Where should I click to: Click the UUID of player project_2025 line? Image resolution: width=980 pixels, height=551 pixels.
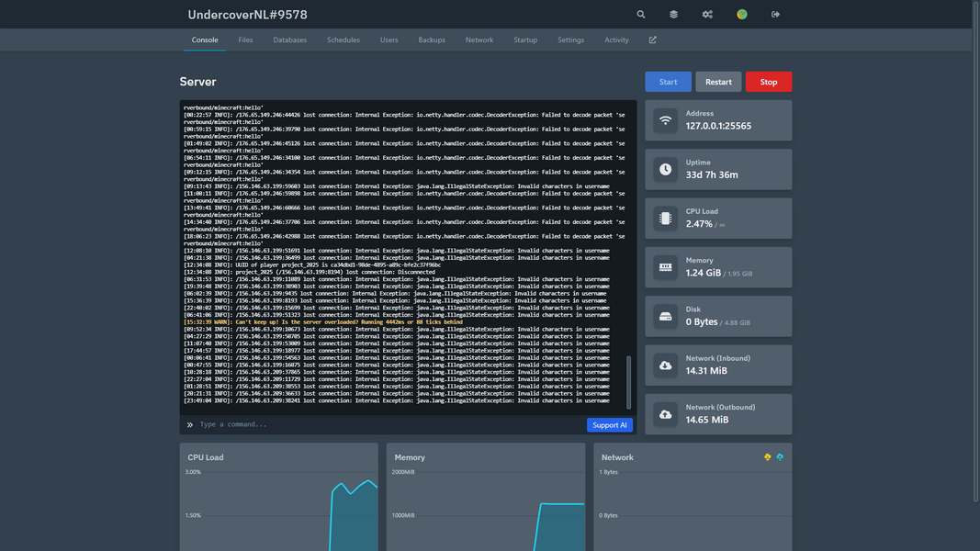(x=312, y=264)
